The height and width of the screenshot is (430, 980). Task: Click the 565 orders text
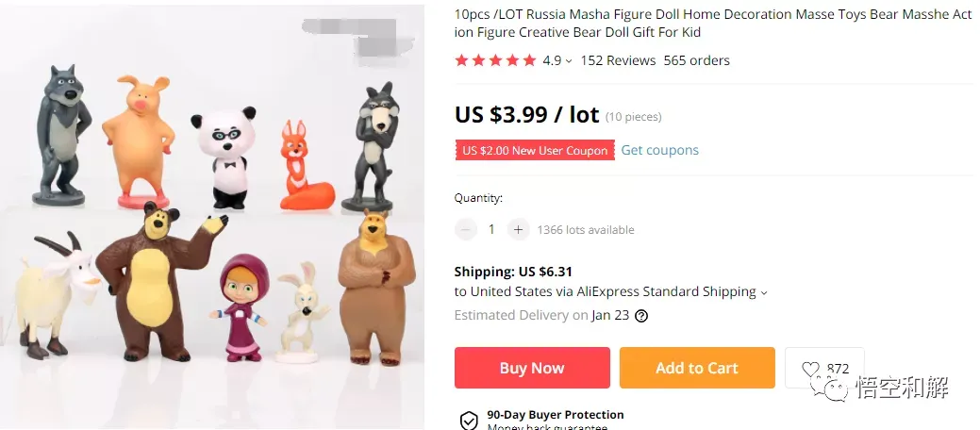pos(696,60)
